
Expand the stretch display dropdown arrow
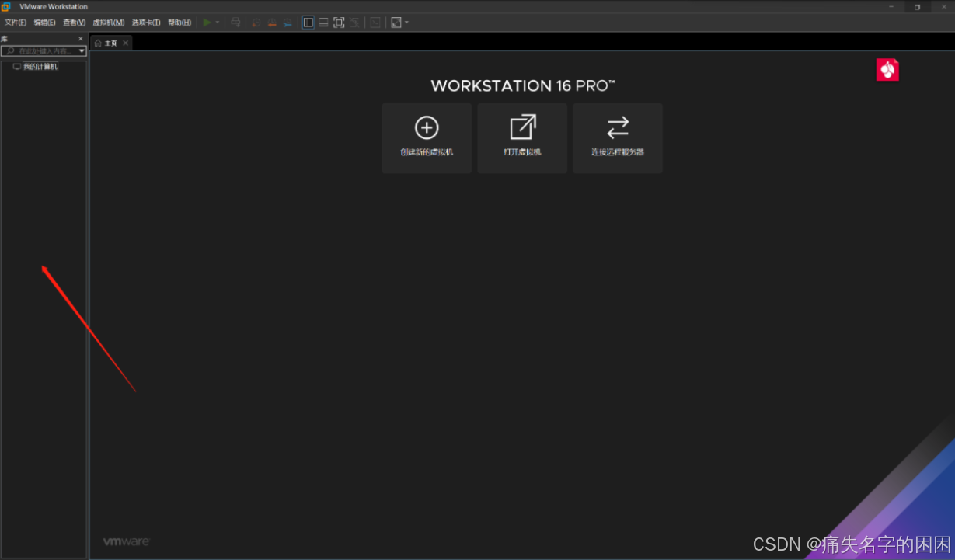(x=406, y=23)
